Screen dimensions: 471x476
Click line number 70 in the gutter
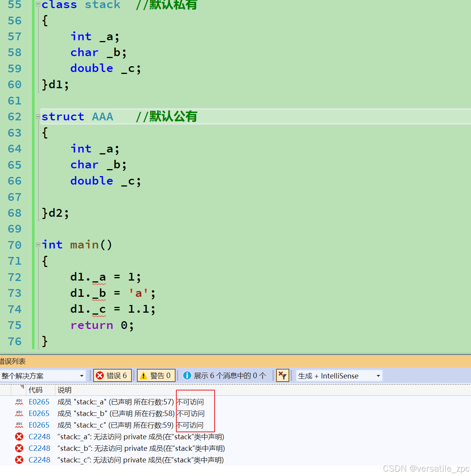pos(15,245)
